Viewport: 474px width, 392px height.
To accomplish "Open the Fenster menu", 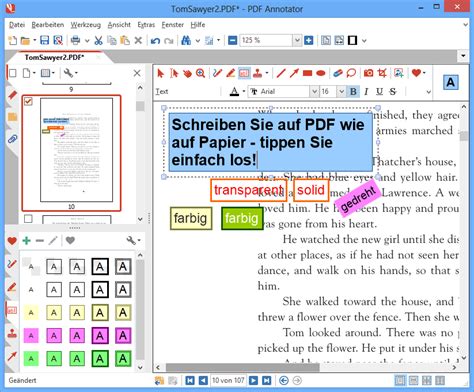I will click(173, 25).
